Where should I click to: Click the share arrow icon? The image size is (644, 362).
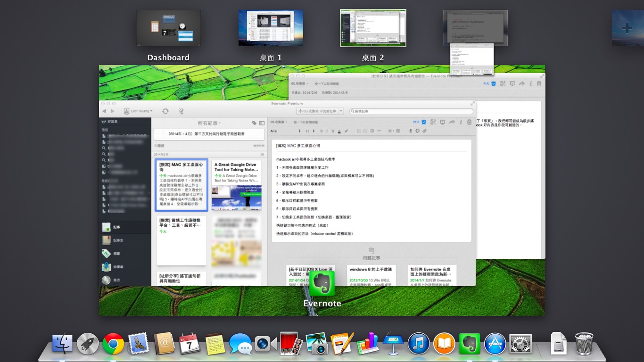pos(452,122)
